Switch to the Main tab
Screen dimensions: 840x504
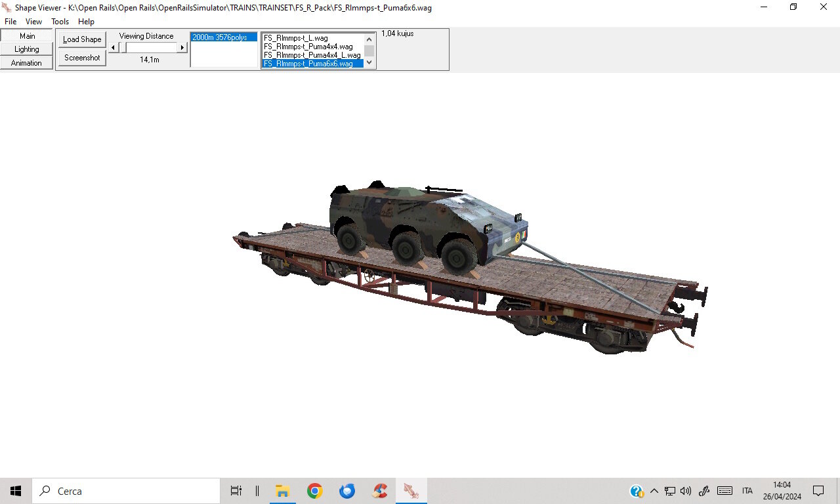27,36
